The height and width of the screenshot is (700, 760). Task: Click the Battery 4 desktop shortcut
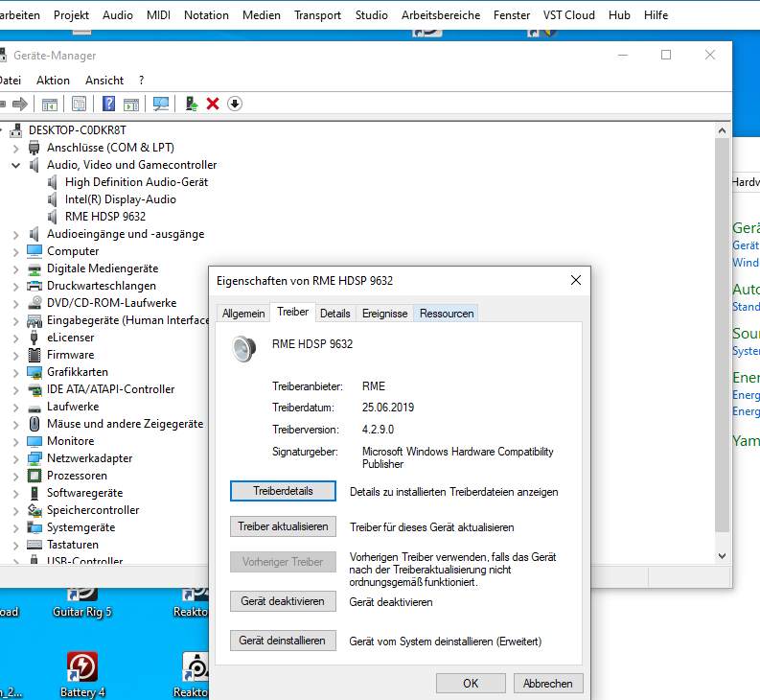[x=82, y=675]
